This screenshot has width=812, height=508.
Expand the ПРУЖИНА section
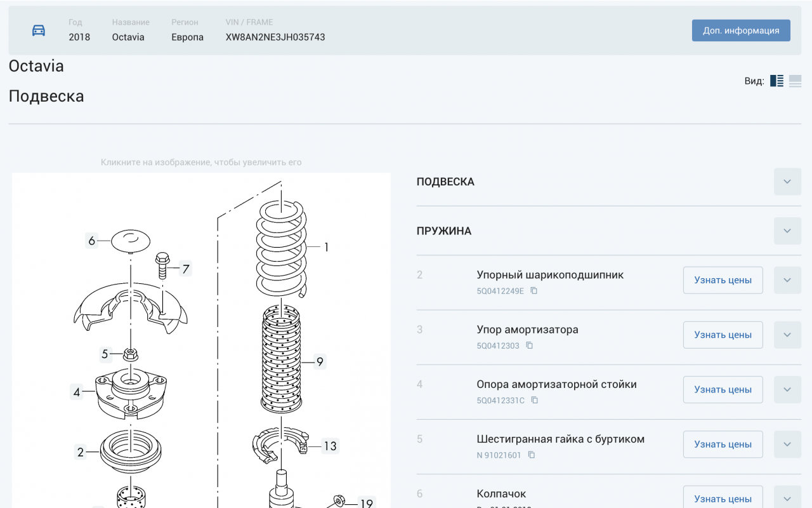point(787,231)
